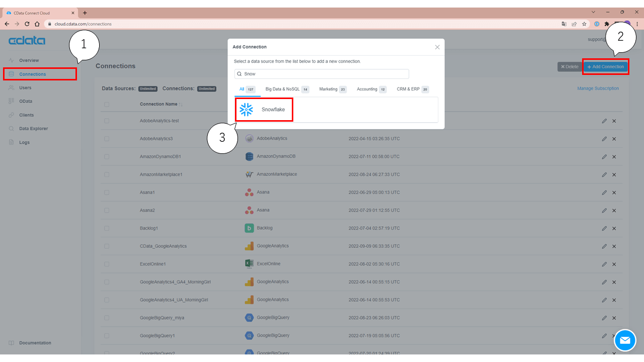Delete the Asana2 connection
644x362 pixels.
pyautogui.click(x=614, y=210)
